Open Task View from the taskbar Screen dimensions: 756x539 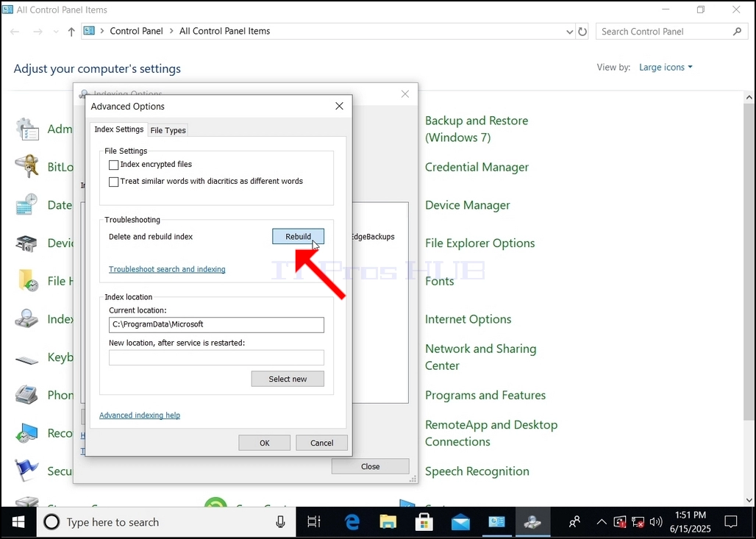coord(314,522)
